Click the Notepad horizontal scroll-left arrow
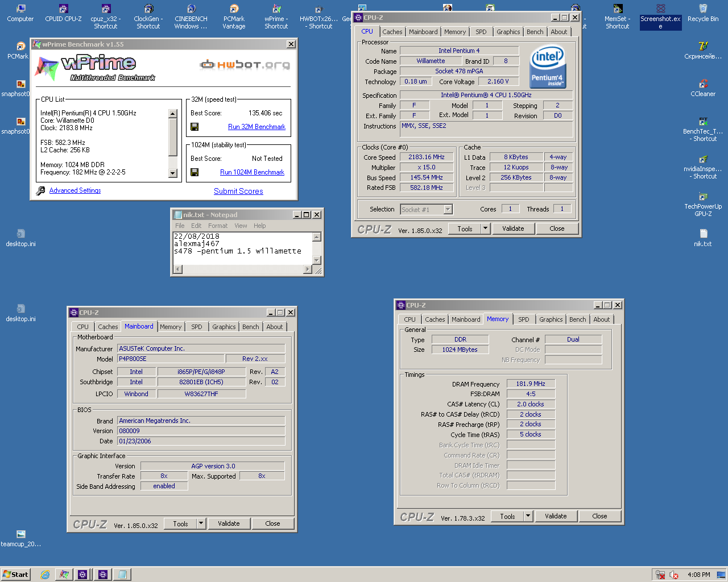The width and height of the screenshot is (728, 582). [x=177, y=269]
